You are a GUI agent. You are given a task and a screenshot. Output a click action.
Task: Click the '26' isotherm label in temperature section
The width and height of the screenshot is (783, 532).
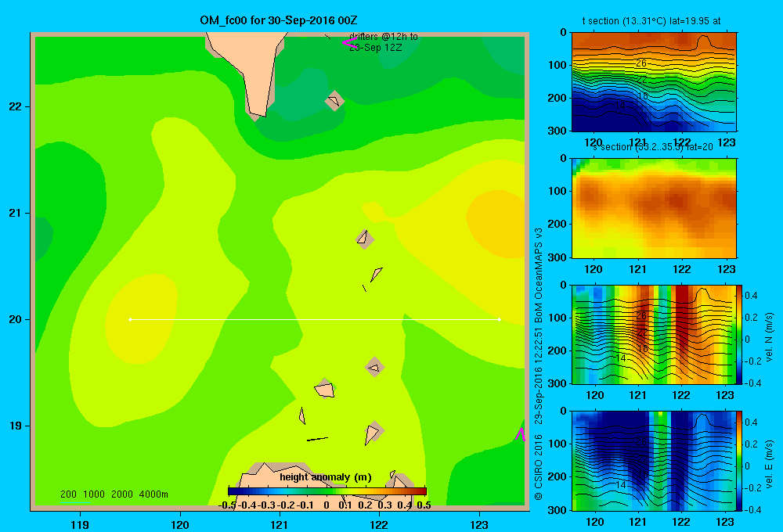tap(641, 63)
